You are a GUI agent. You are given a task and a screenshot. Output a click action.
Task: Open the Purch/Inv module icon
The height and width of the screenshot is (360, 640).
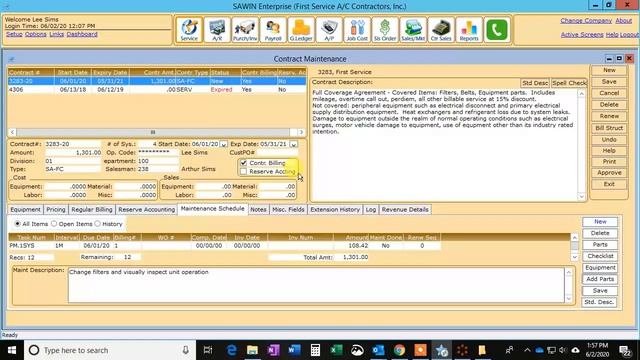pyautogui.click(x=245, y=30)
